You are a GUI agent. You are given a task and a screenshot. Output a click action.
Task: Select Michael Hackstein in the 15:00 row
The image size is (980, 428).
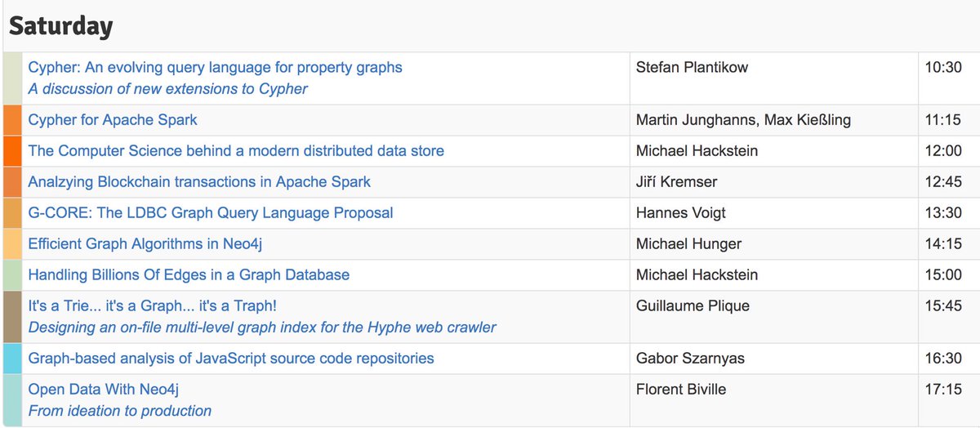pos(697,275)
